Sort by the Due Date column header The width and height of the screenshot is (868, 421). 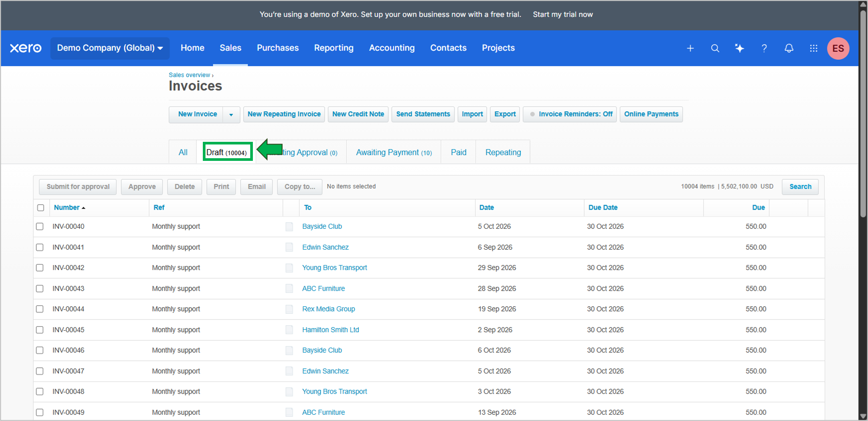pos(603,207)
